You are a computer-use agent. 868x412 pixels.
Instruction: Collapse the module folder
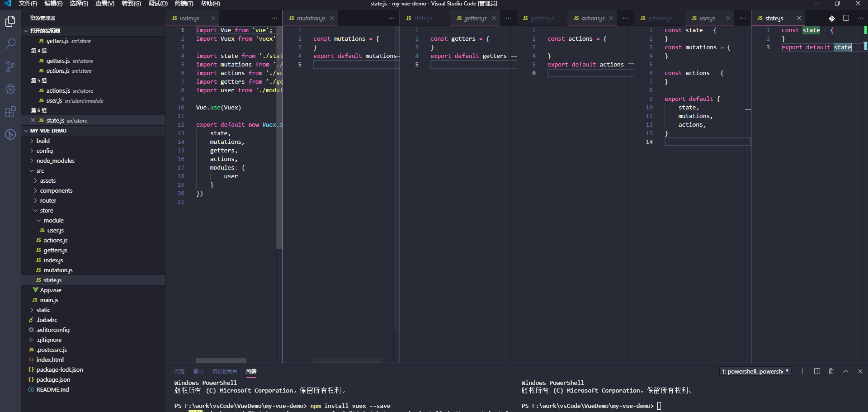click(x=93, y=220)
